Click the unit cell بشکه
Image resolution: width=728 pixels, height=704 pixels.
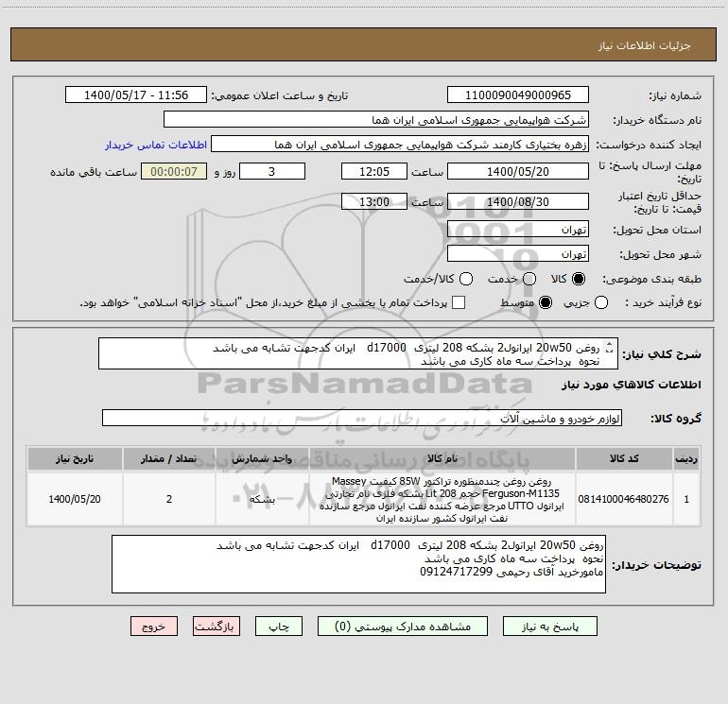pyautogui.click(x=262, y=499)
